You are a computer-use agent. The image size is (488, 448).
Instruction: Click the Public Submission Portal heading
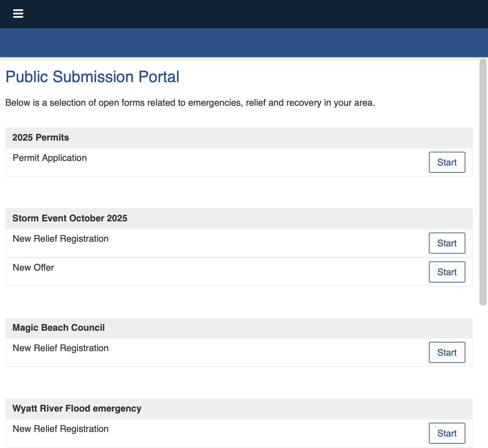pos(92,77)
